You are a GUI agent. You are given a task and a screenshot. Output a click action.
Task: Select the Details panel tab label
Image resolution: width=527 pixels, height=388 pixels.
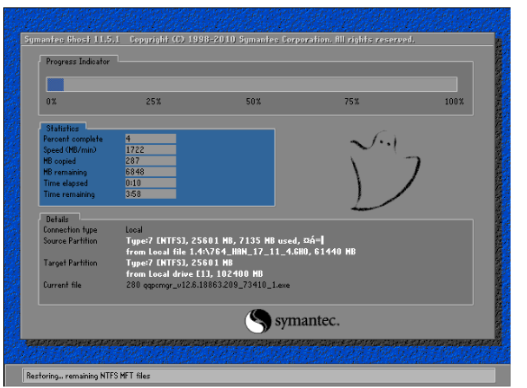pyautogui.click(x=57, y=219)
